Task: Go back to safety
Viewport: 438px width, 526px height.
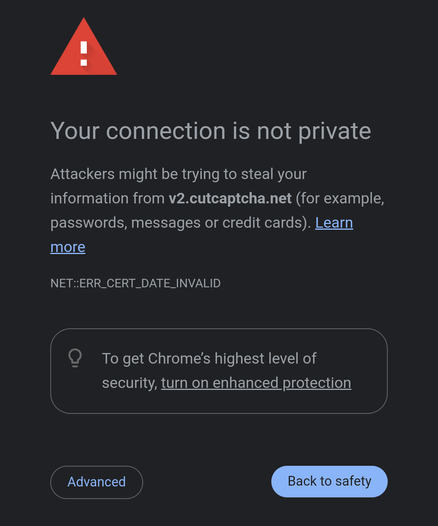Action: point(329,481)
